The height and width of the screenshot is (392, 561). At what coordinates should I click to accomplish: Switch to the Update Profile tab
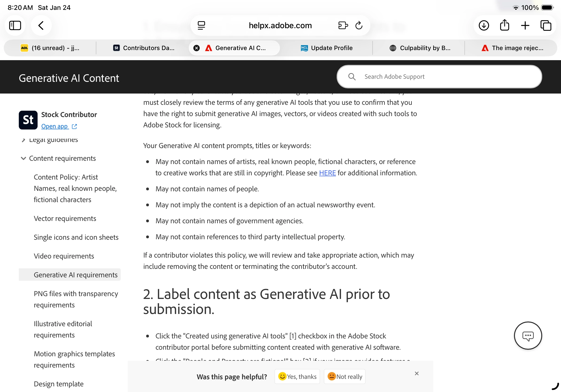327,48
